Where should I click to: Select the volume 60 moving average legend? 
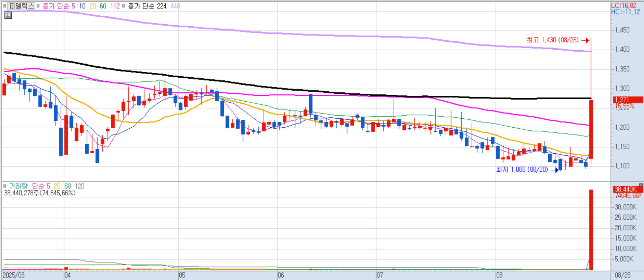click(68, 186)
